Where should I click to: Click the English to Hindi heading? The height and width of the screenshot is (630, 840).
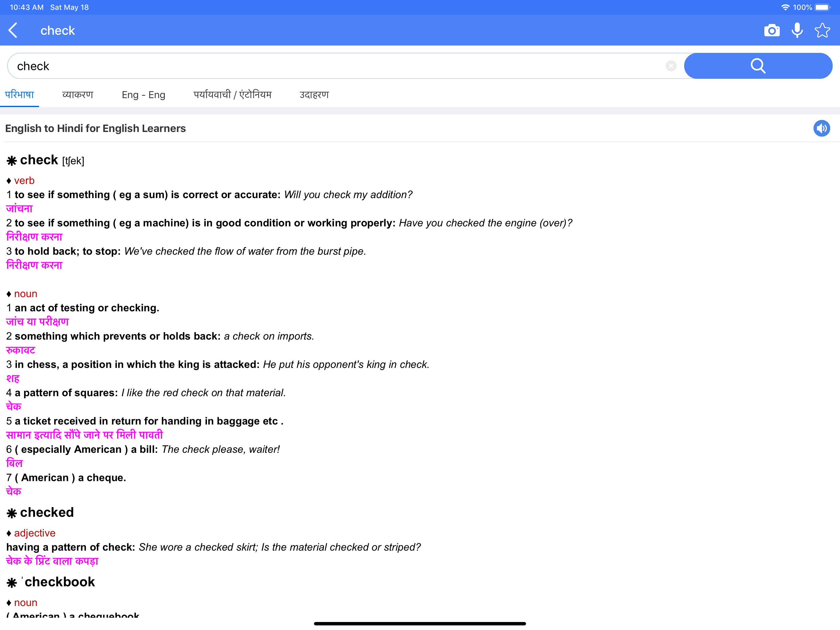pyautogui.click(x=95, y=128)
